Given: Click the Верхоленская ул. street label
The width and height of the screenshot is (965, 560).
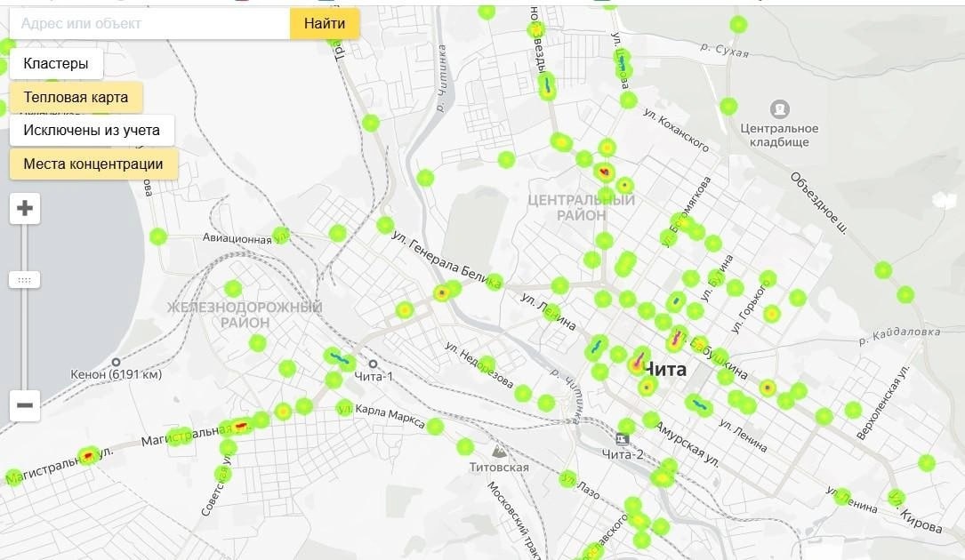Looking at the screenshot, I should point(882,402).
